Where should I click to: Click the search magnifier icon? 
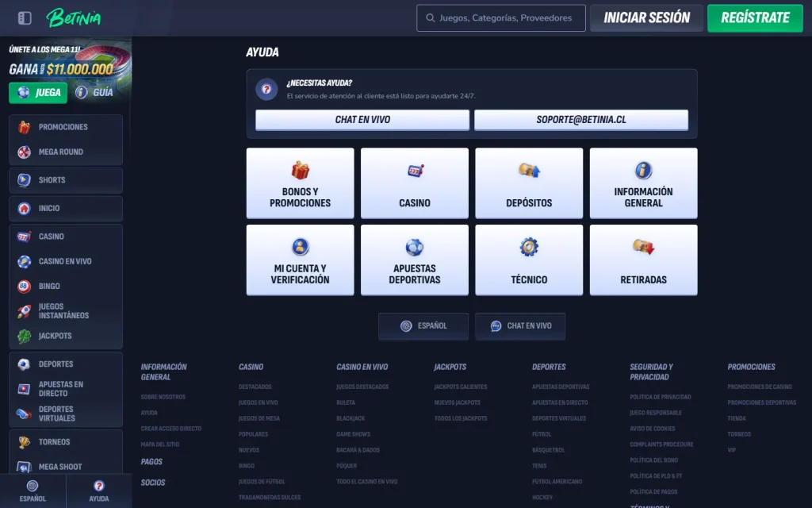coord(431,18)
